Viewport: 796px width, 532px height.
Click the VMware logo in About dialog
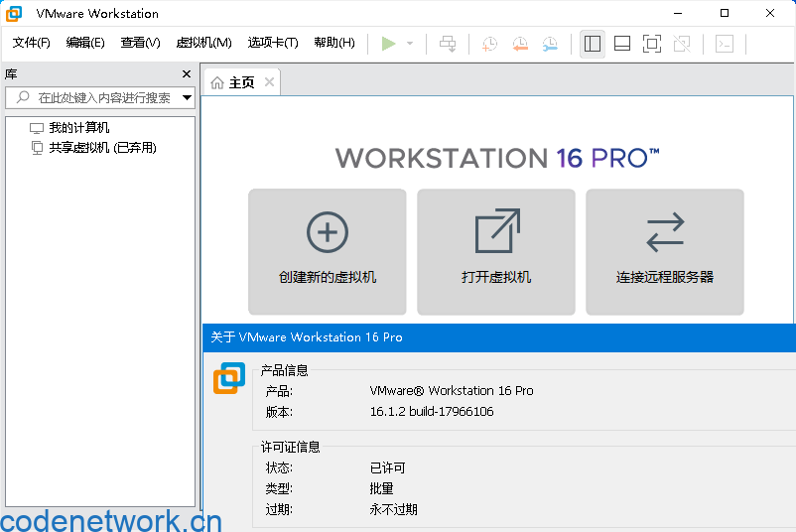click(229, 378)
